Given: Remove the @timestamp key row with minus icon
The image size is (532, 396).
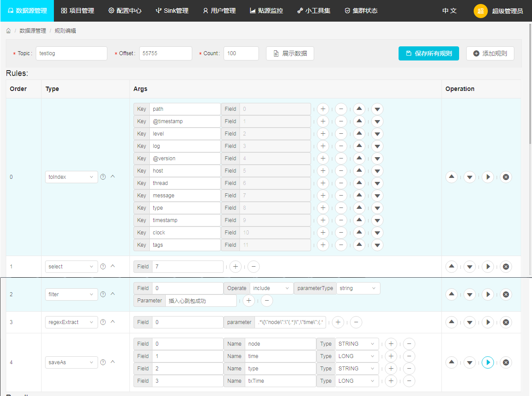Looking at the screenshot, I should pyautogui.click(x=341, y=121).
